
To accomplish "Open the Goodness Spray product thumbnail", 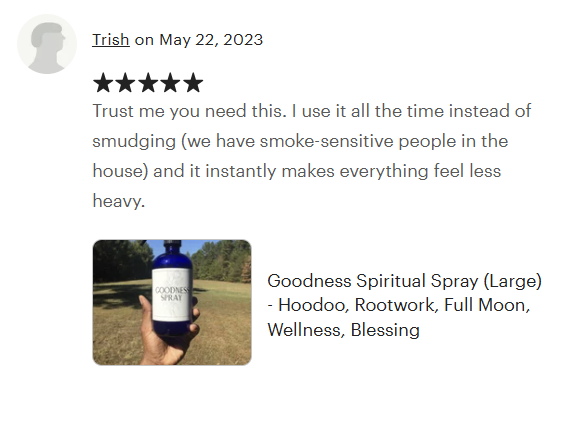I will tap(172, 302).
